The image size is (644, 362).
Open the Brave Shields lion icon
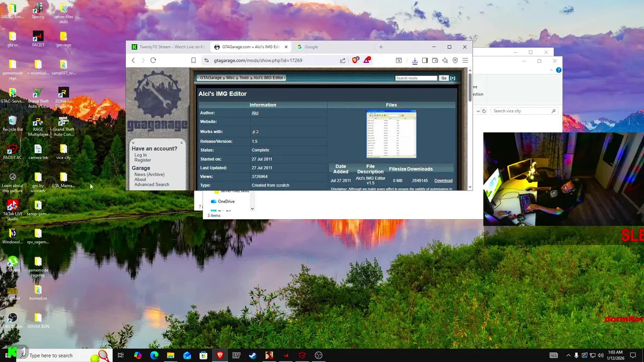(x=355, y=60)
